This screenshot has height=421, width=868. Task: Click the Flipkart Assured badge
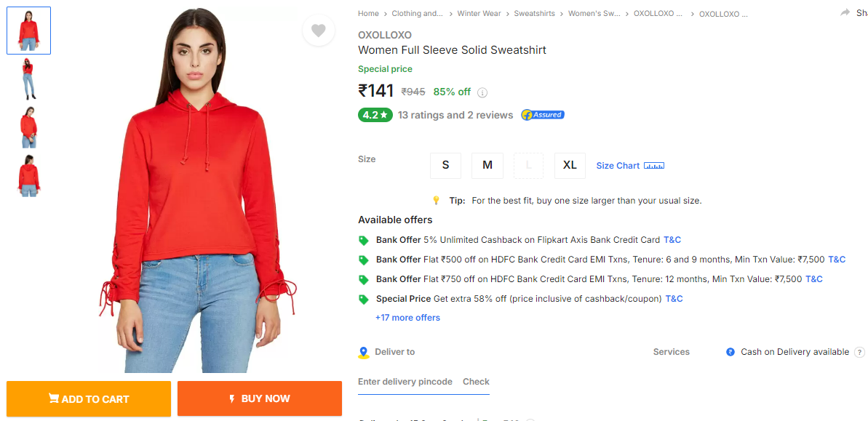tap(543, 115)
